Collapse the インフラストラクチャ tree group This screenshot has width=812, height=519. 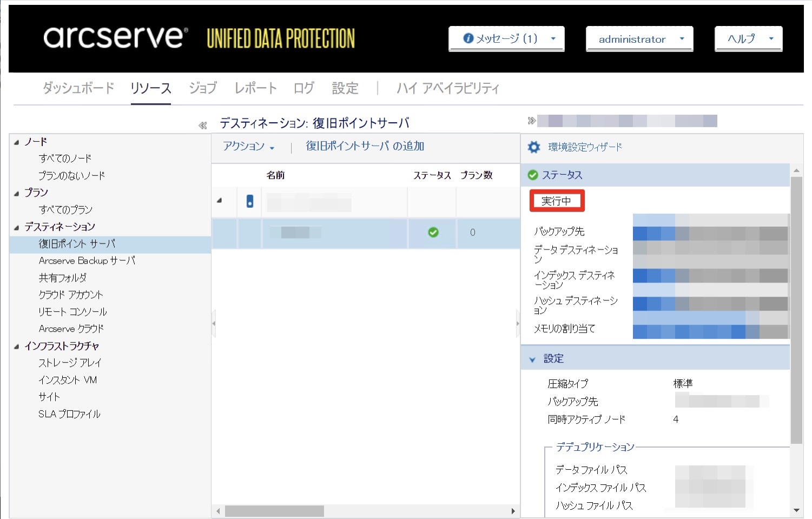click(17, 346)
